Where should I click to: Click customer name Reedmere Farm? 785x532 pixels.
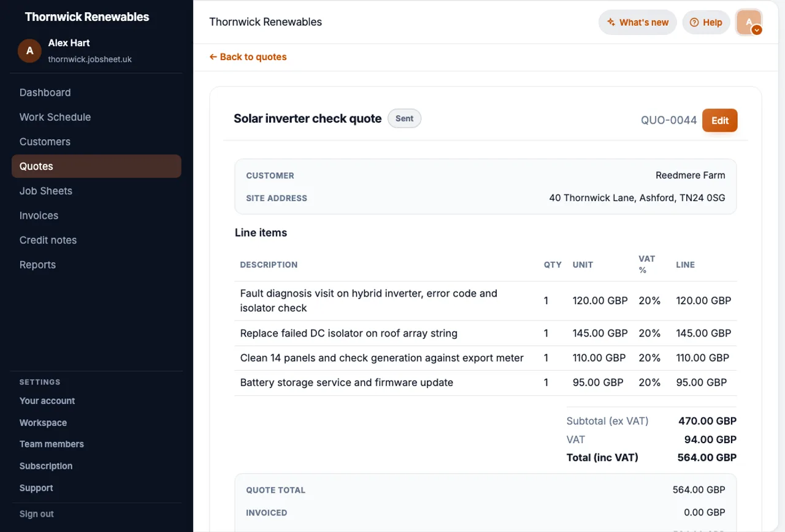[x=691, y=175]
